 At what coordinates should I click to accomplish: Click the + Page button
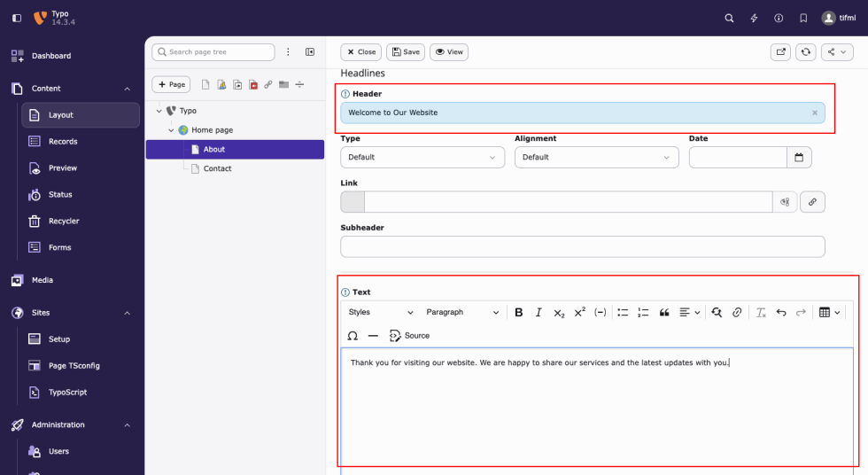pos(171,85)
